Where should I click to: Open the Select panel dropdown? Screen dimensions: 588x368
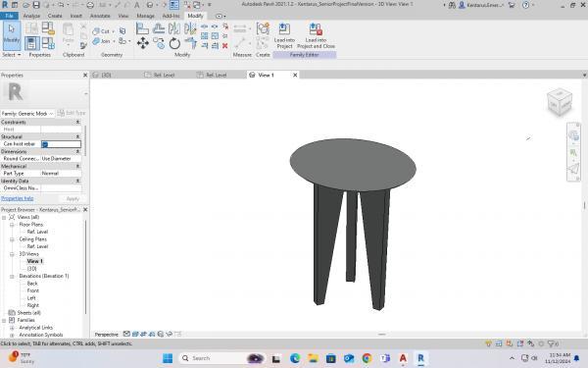click(11, 55)
